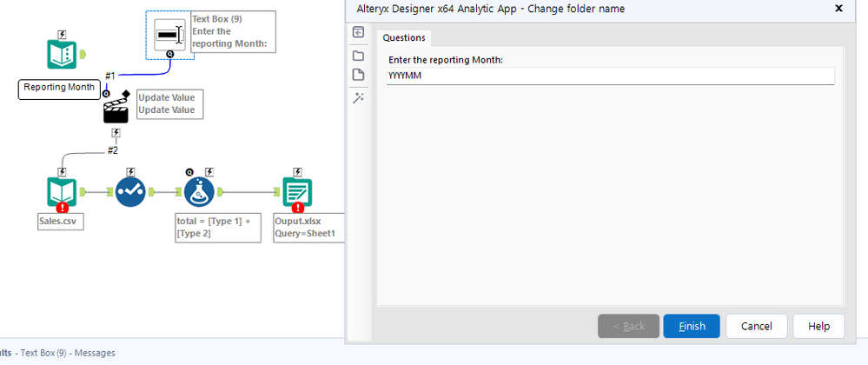Click the Text Box (9) - Messages results header
Viewport: 868px width, 365px height.
click(68, 353)
